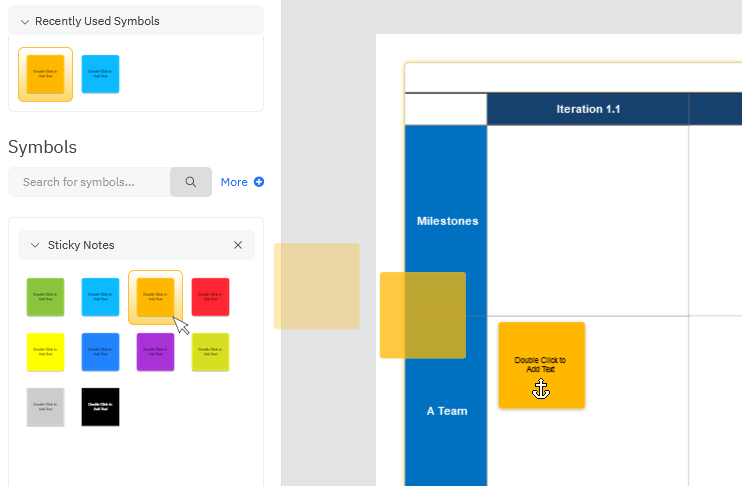Viewport: 742px width, 486px height.
Task: Click the Milestones row label
Action: [x=447, y=221]
